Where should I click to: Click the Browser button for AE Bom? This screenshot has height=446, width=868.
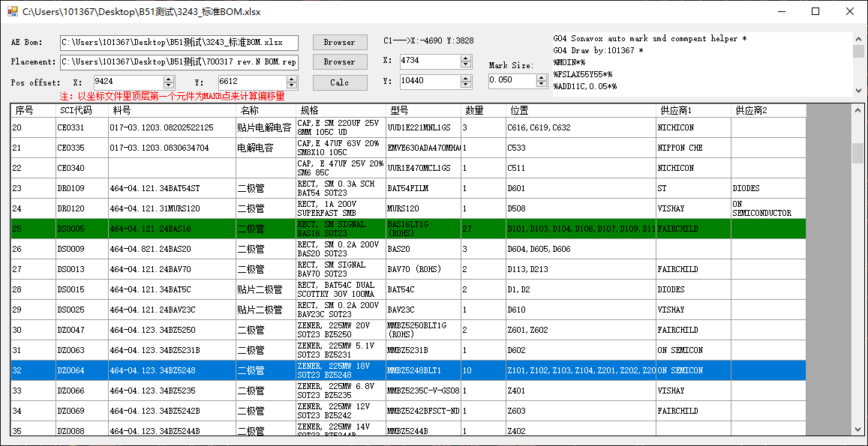tap(339, 43)
